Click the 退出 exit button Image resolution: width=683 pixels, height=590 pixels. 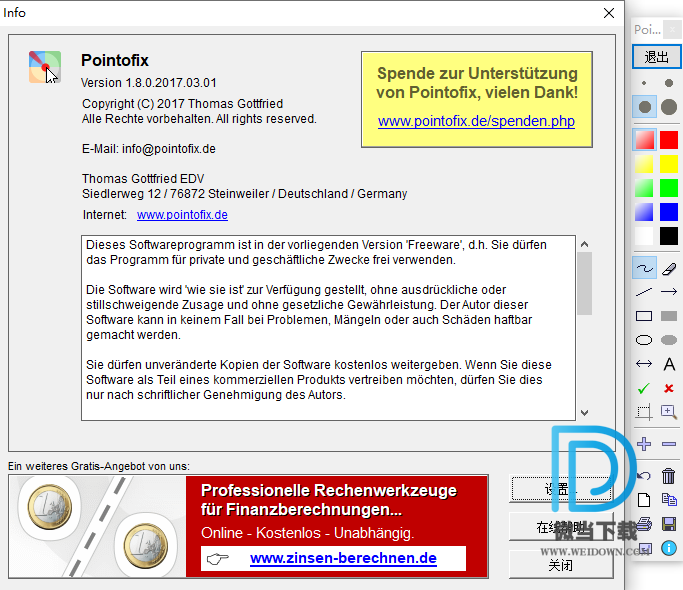tap(657, 57)
